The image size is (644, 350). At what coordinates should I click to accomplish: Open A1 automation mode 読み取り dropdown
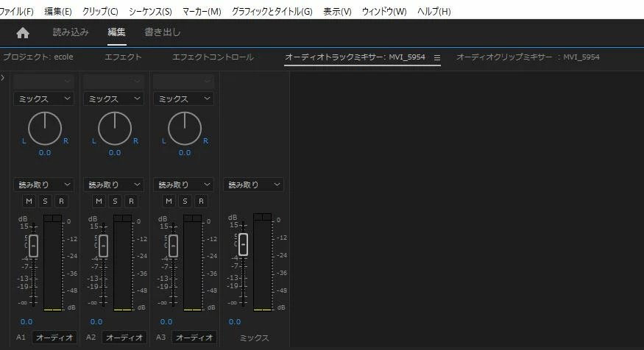(43, 185)
